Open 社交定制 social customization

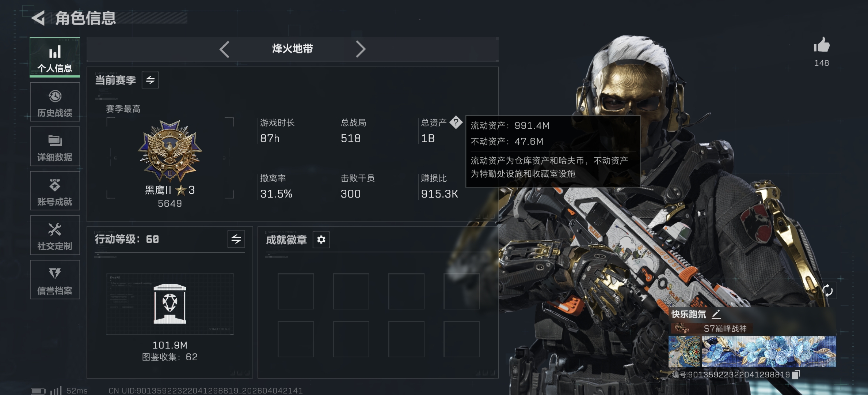(55, 235)
